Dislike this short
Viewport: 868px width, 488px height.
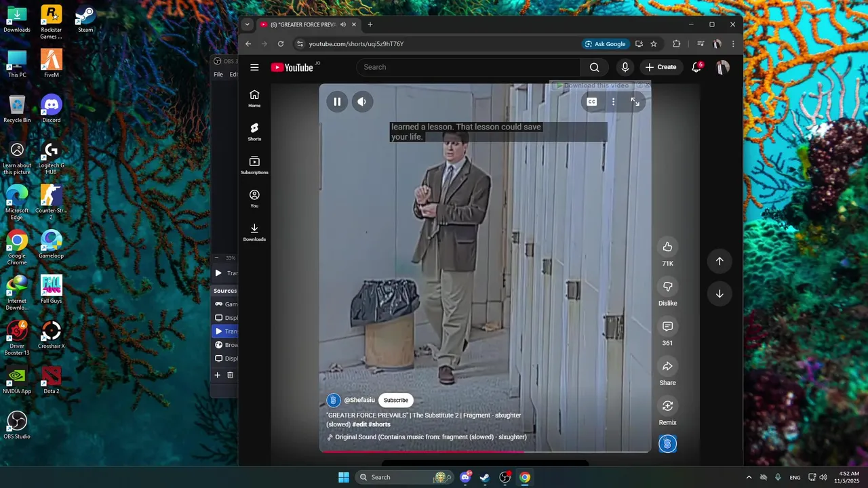(x=667, y=287)
